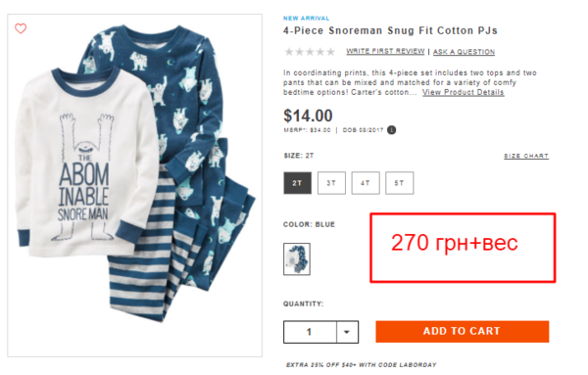
Task: Click the product title Snoreman Snug Fit PJs
Action: [x=390, y=30]
